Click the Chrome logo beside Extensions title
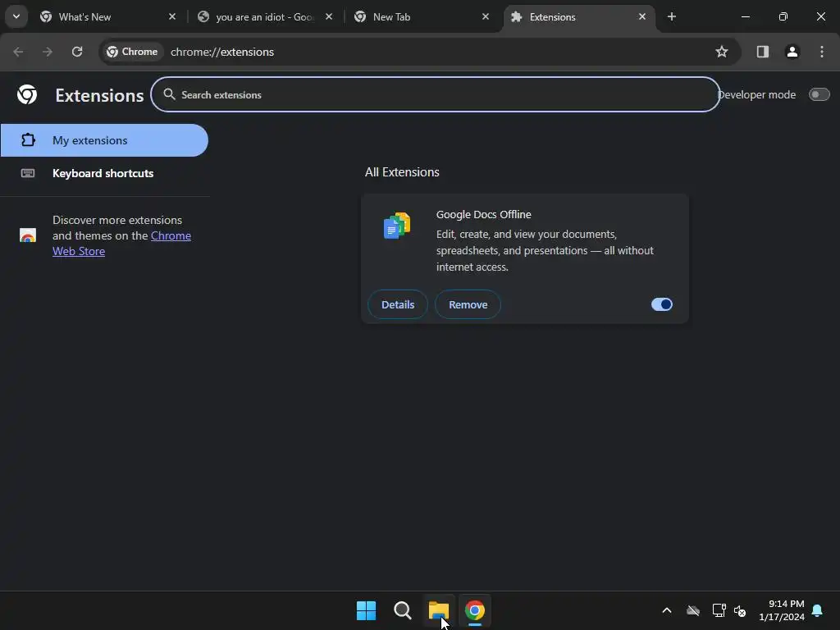Viewport: 840px width, 630px height. click(27, 95)
